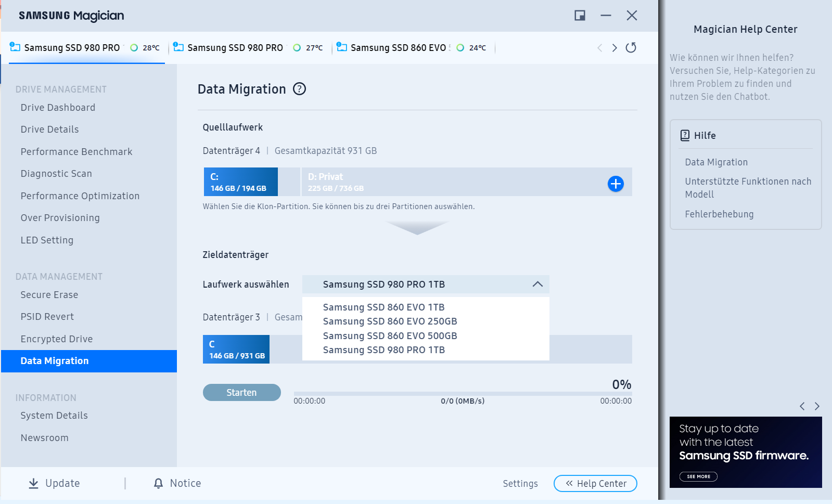Click the migration progress bar
The image size is (832, 504).
click(x=463, y=394)
